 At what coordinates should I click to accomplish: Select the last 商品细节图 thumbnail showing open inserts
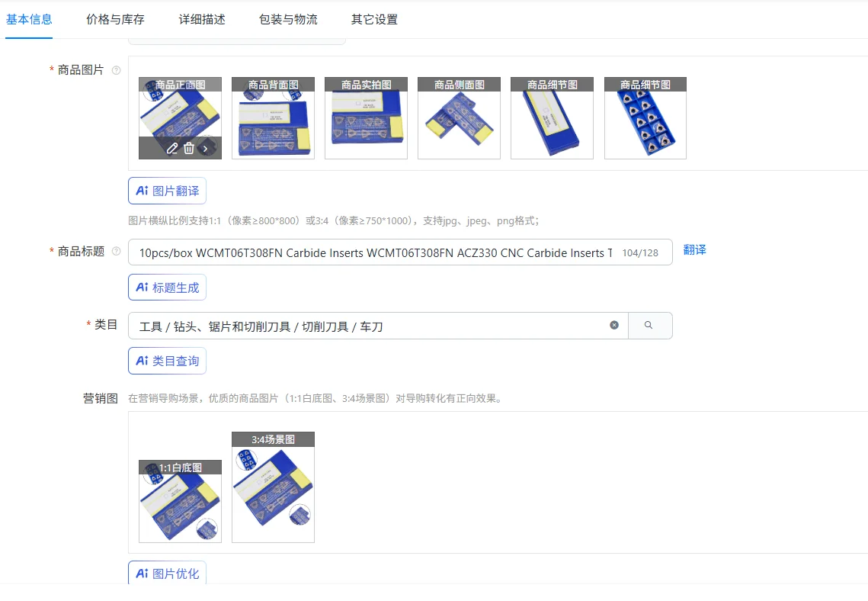(645, 118)
